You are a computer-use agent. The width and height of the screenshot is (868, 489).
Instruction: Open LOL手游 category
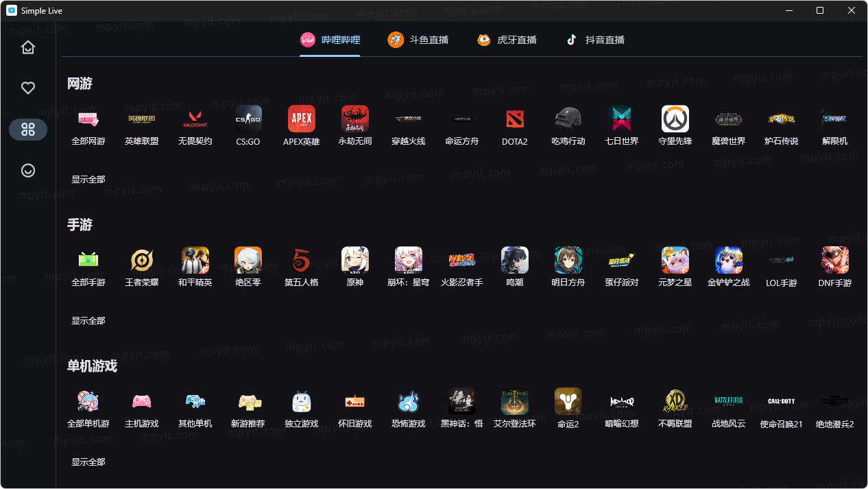click(782, 267)
